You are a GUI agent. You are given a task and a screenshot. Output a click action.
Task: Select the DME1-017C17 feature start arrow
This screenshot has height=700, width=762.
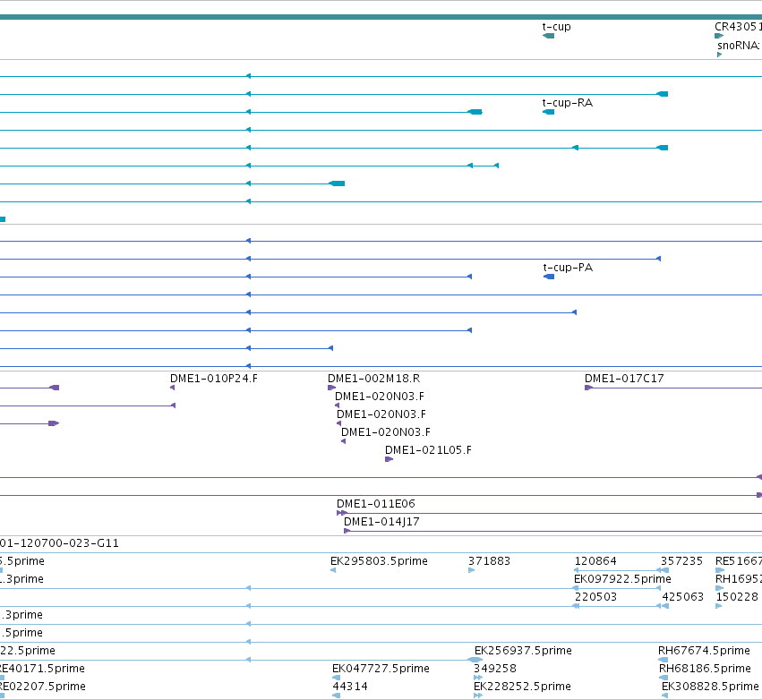tap(588, 388)
